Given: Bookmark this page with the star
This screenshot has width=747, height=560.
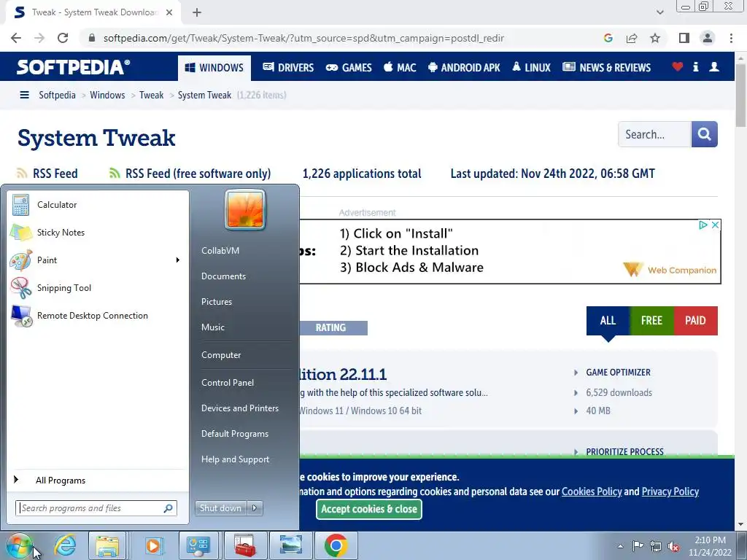Looking at the screenshot, I should tap(655, 38).
